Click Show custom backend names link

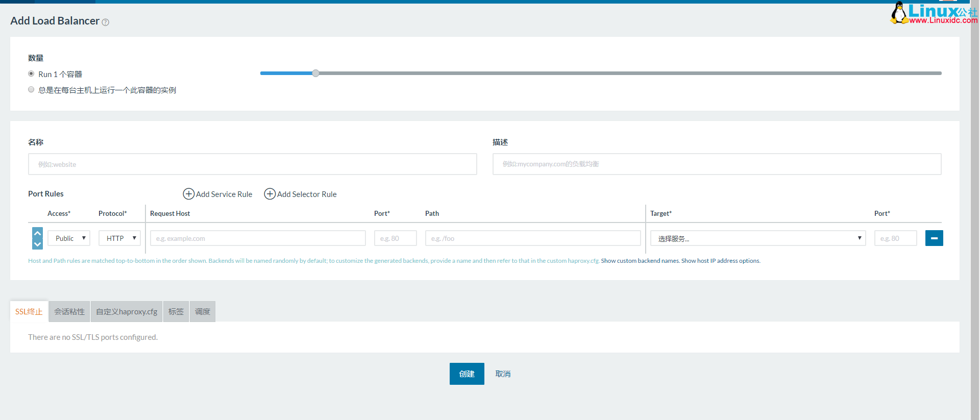tap(640, 261)
